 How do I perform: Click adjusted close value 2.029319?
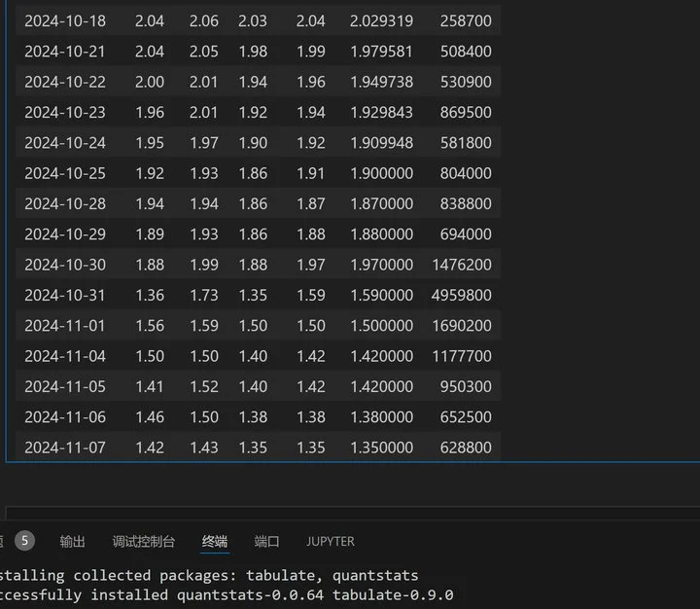click(382, 21)
